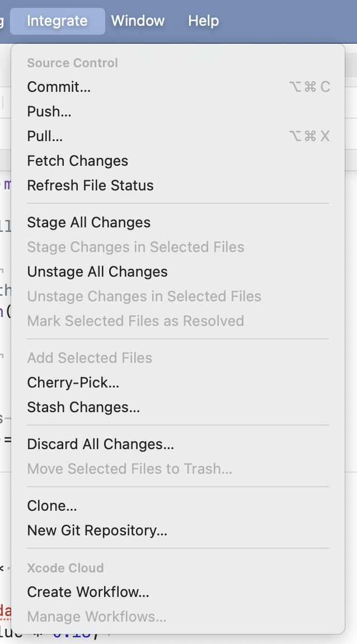Open the Help menu
The width and height of the screenshot is (357, 644).
[203, 21]
